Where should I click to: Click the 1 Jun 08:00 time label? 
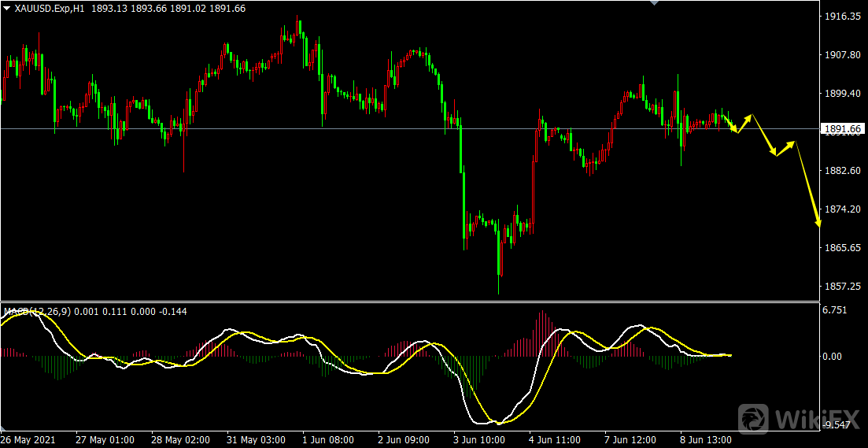pos(328,439)
